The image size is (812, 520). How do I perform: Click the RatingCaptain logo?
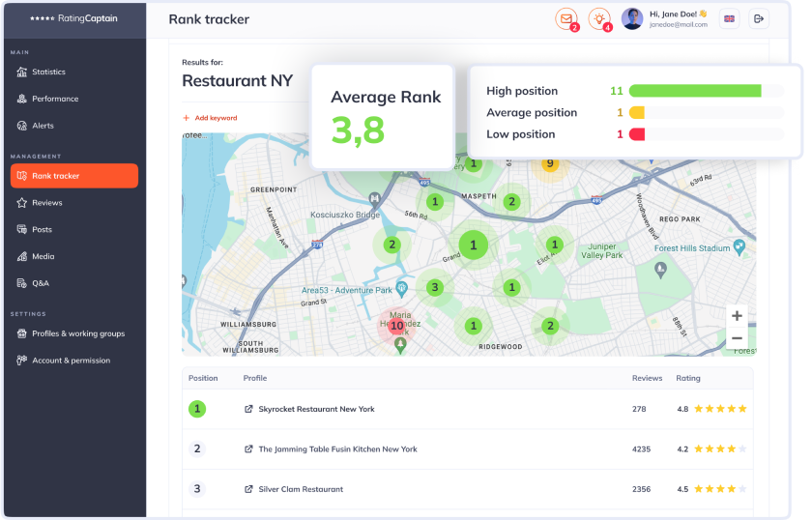[74, 18]
